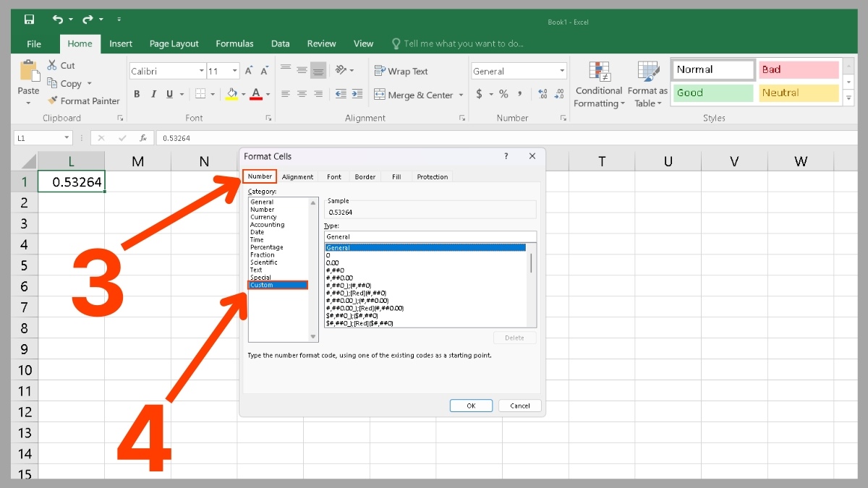The image size is (868, 488).
Task: Open the Protection tab in Format Cells
Action: (433, 176)
